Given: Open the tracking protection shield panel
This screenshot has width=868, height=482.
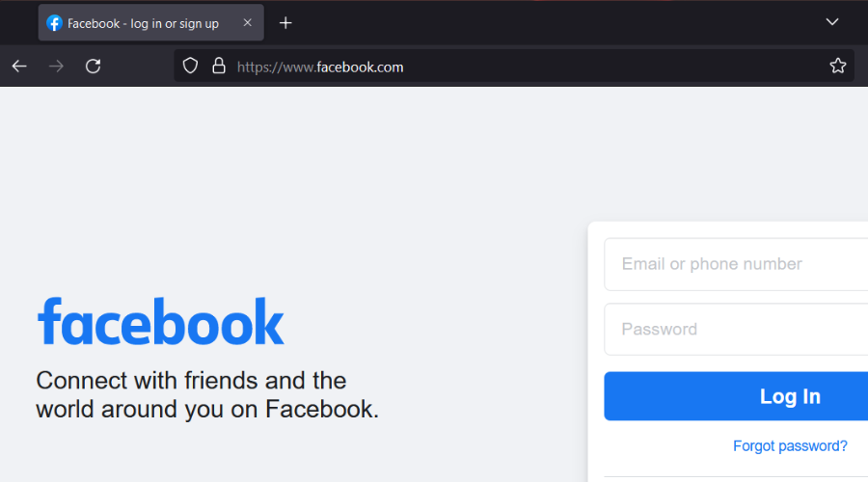Looking at the screenshot, I should 191,67.
